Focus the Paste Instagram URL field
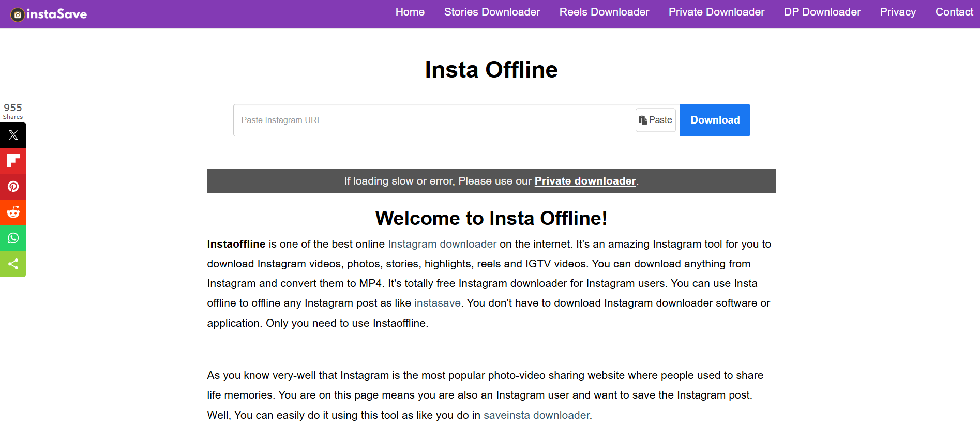 [x=434, y=120]
